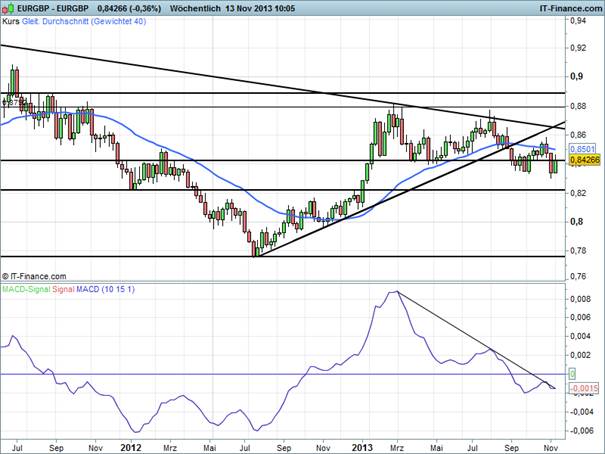Click the blue 0,8501 moving average tag
This screenshot has height=454, width=605.
point(580,148)
